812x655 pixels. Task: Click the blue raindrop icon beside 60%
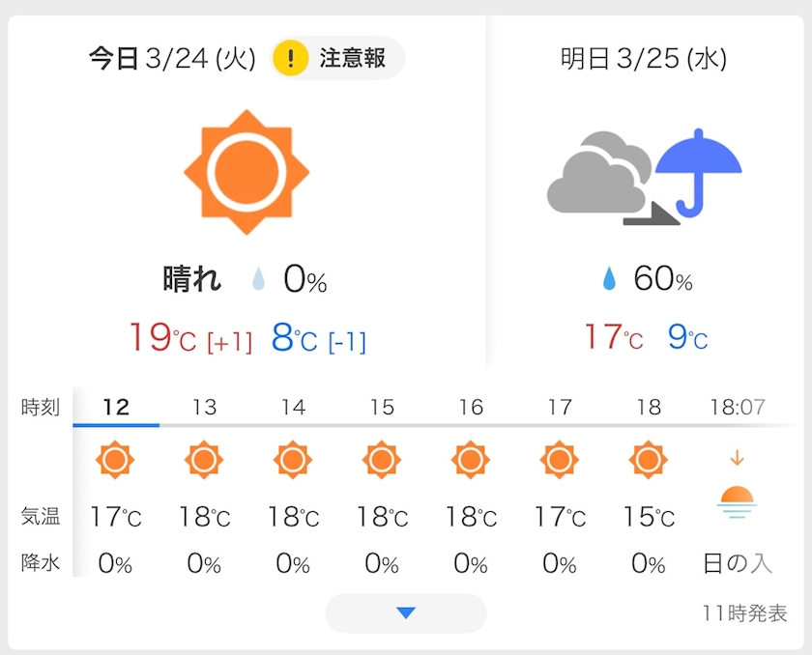[x=609, y=280]
